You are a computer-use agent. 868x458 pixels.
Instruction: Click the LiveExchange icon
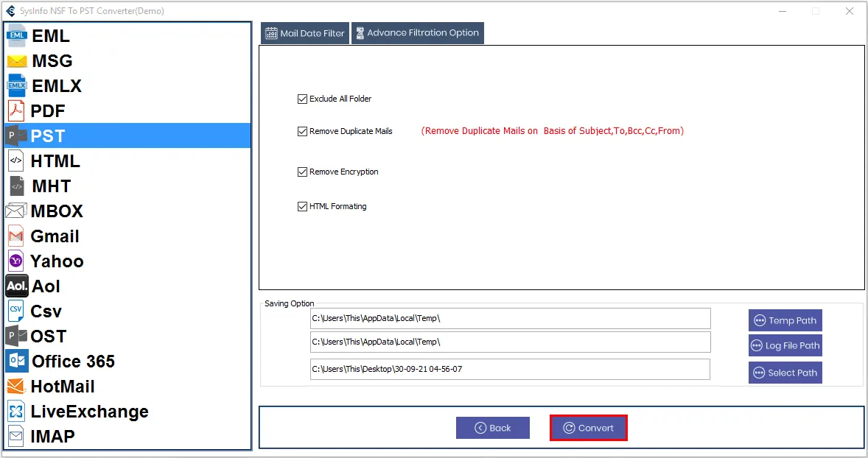pos(16,412)
